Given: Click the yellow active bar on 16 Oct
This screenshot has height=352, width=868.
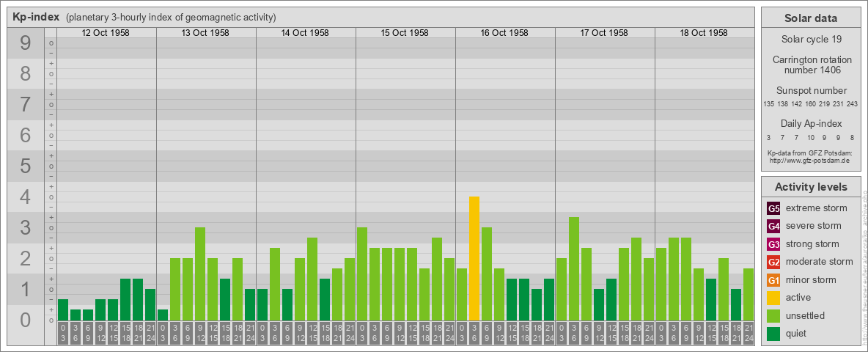Looking at the screenshot, I should click(x=474, y=258).
